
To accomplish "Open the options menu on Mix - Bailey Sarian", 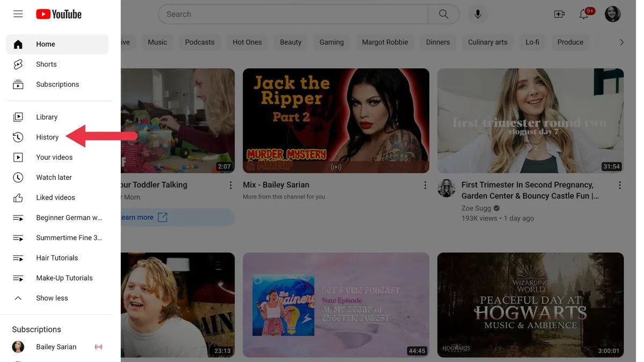I will pyautogui.click(x=426, y=184).
